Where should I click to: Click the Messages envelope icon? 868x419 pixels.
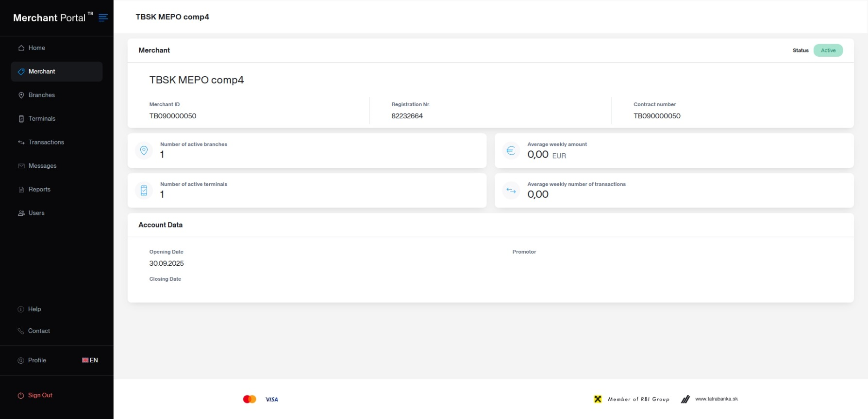click(21, 166)
